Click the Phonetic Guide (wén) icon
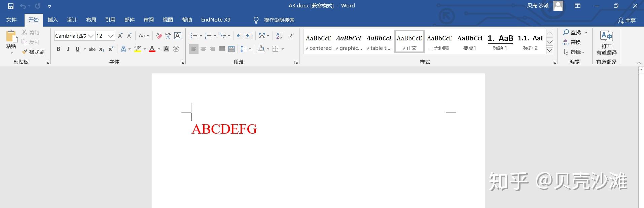The height and width of the screenshot is (208, 644). coord(168,36)
